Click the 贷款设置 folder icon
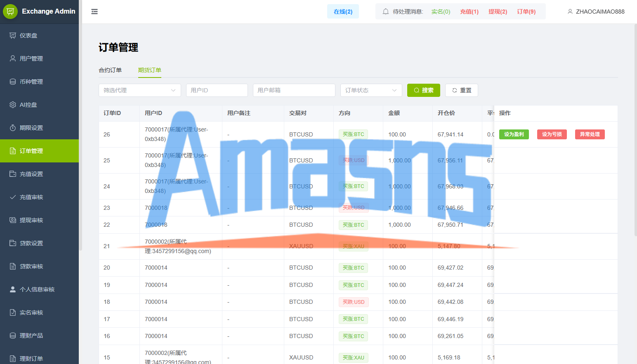637x364 pixels. (x=13, y=243)
